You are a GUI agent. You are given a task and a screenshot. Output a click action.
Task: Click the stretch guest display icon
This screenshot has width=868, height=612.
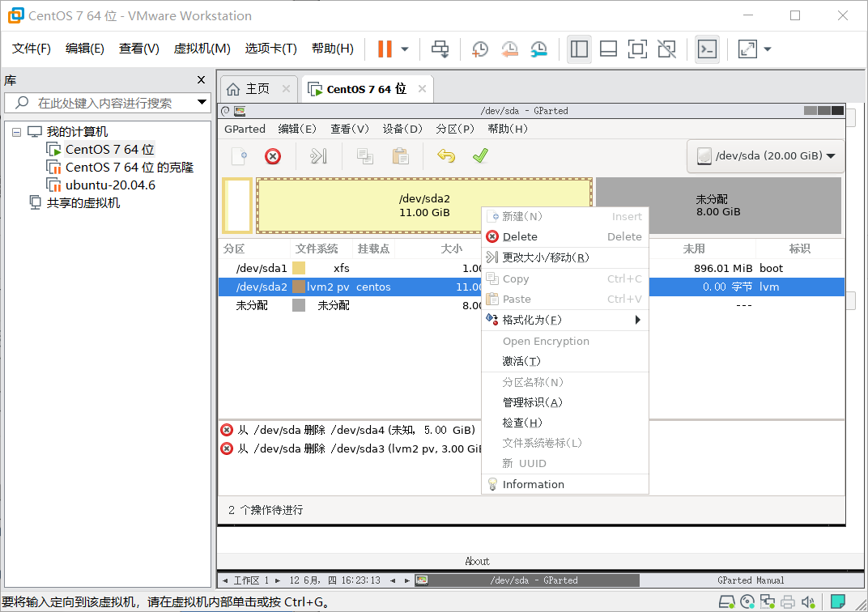click(x=748, y=49)
